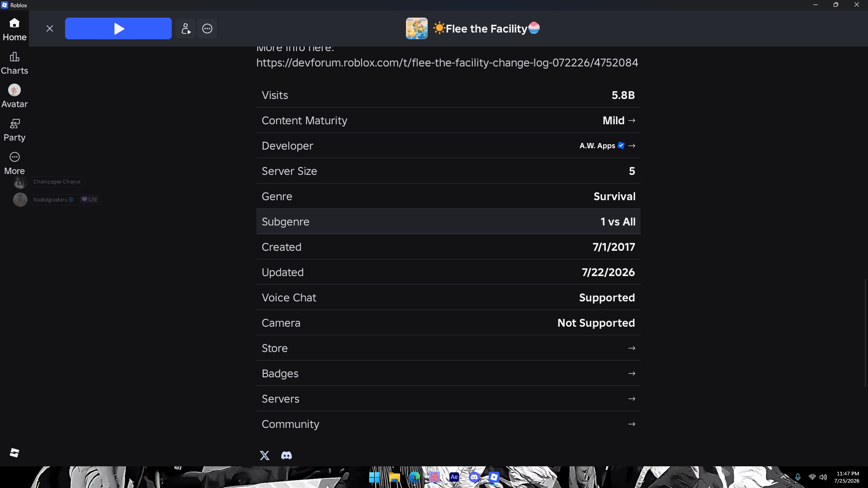This screenshot has height=488, width=868.
Task: Click the page vertical scrollbar
Action: click(866, 333)
